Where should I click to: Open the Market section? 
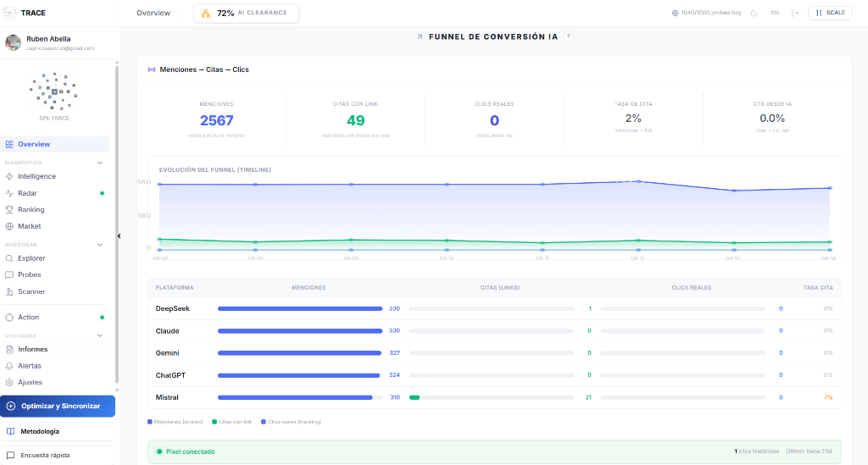[29, 226]
